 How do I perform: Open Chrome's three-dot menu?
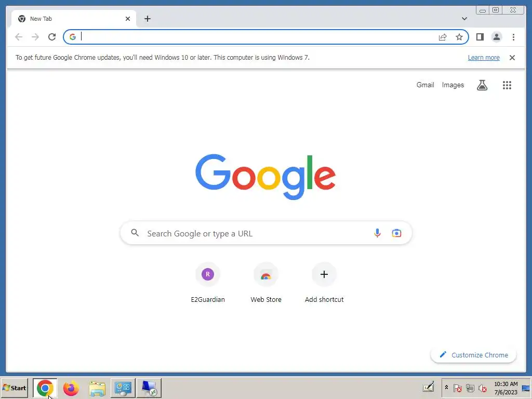pyautogui.click(x=513, y=37)
